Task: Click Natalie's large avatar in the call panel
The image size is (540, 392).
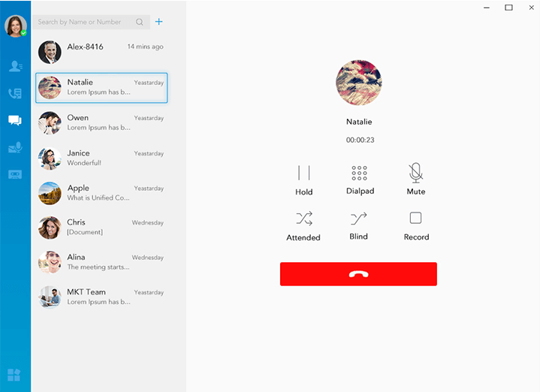Action: 359,83
